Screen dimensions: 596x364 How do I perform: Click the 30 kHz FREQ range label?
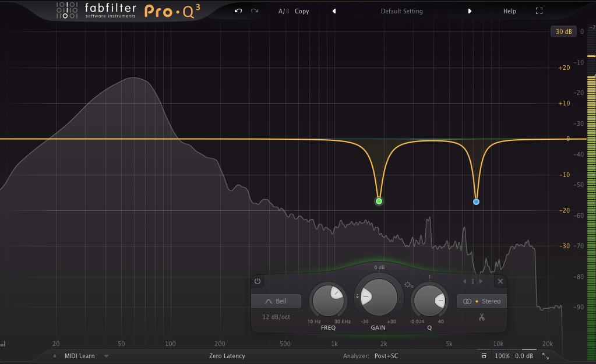click(x=343, y=321)
